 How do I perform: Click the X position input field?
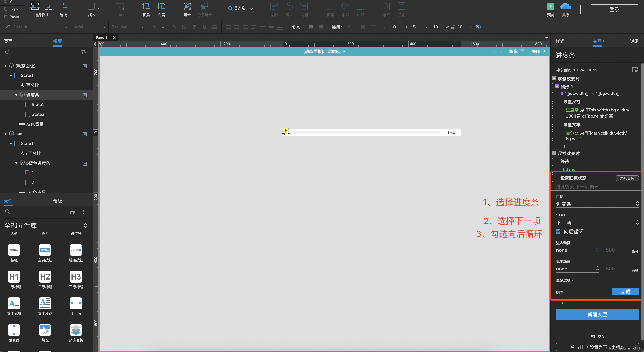pos(399,27)
